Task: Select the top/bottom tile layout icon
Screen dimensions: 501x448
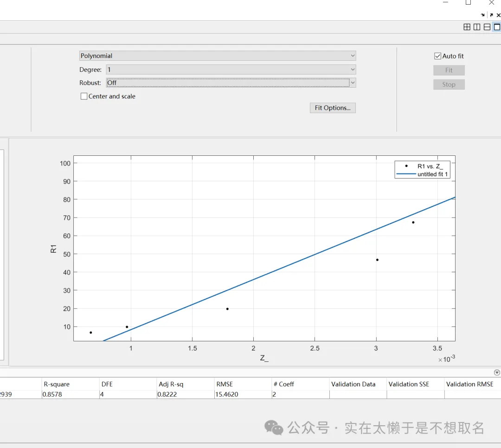Action: click(x=487, y=27)
